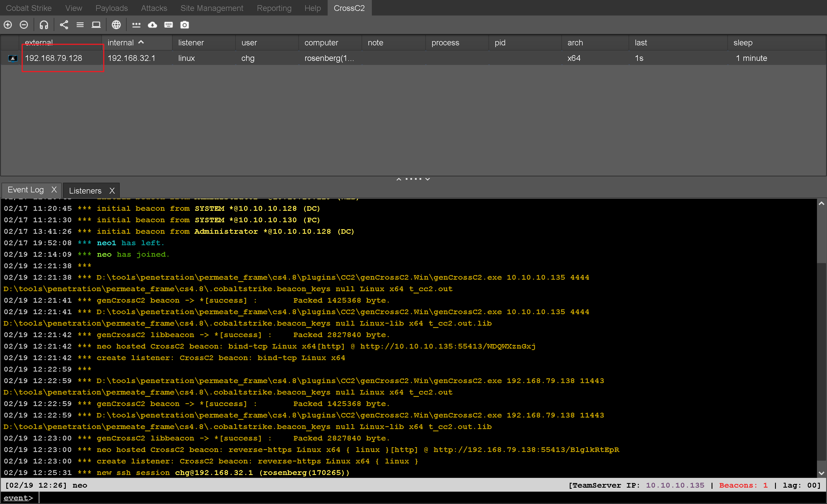827x504 pixels.
Task: Click the event command input field
Action: pyautogui.click(x=403, y=498)
